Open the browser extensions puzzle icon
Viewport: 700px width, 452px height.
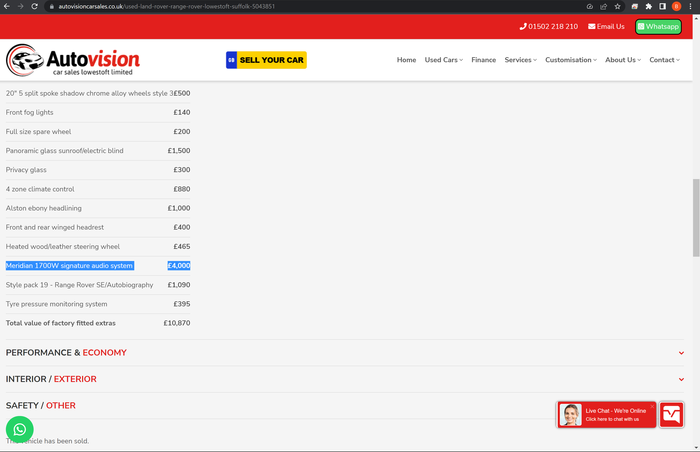[649, 6]
